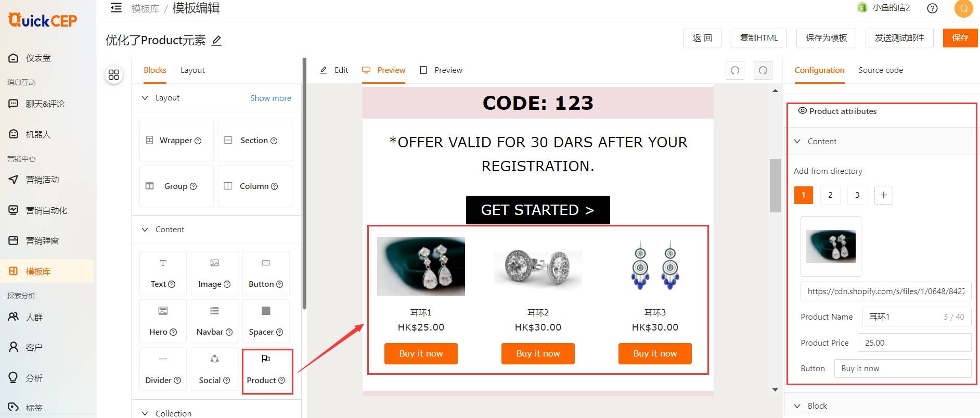
Task: Collapse the Layout blocks group
Action: tap(145, 98)
